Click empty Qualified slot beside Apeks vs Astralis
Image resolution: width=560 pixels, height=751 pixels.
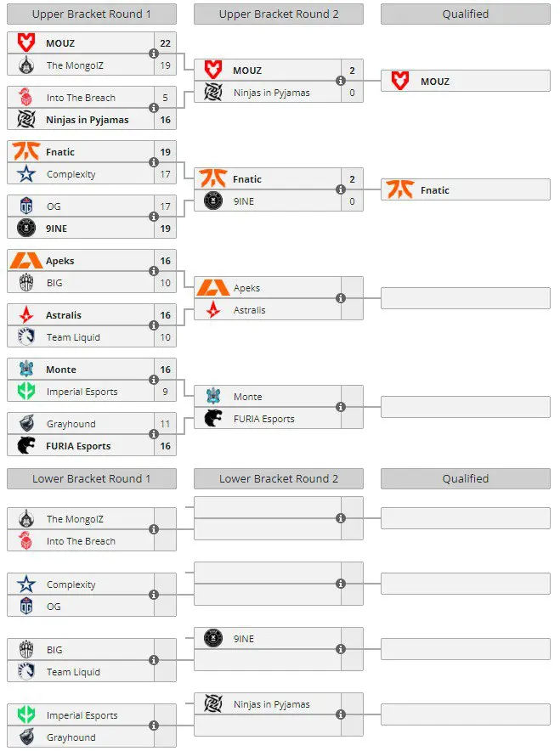pos(466,298)
